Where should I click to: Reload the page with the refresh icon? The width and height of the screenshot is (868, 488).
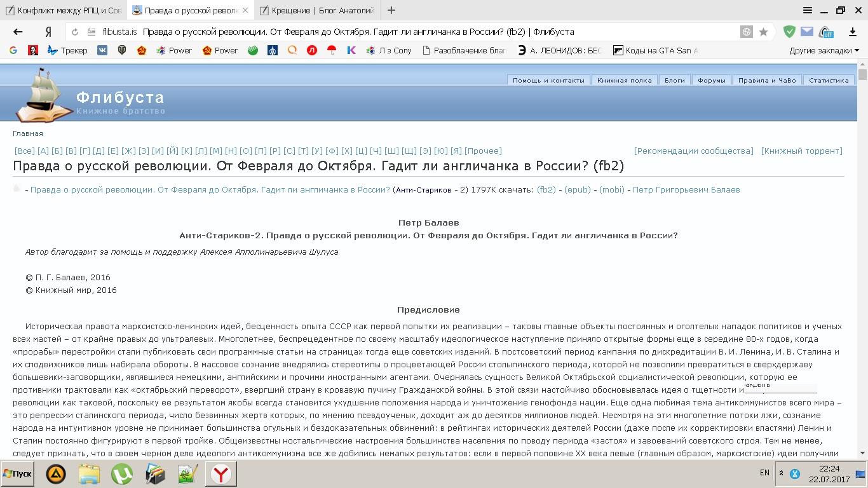[75, 32]
